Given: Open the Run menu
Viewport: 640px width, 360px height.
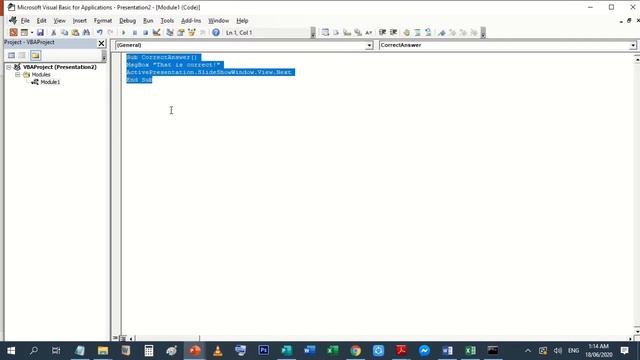Looking at the screenshot, I should [x=148, y=20].
